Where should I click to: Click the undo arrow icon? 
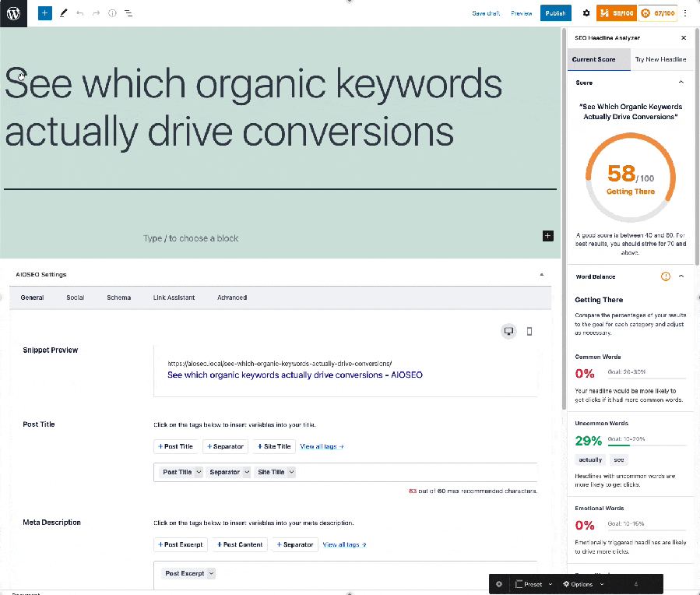point(80,13)
